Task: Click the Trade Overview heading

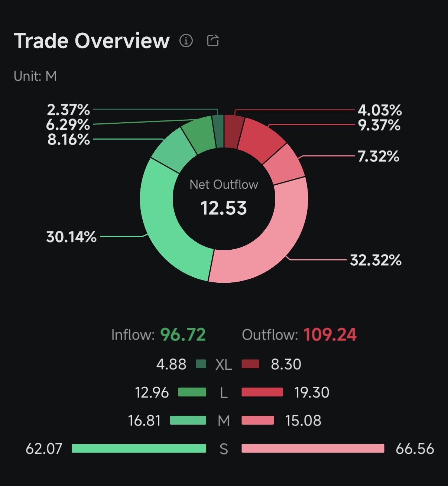Action: pos(91,41)
